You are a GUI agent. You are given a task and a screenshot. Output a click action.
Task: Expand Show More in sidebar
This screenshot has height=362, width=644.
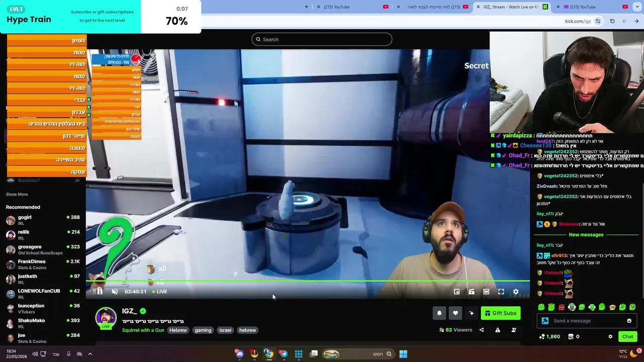point(17,194)
